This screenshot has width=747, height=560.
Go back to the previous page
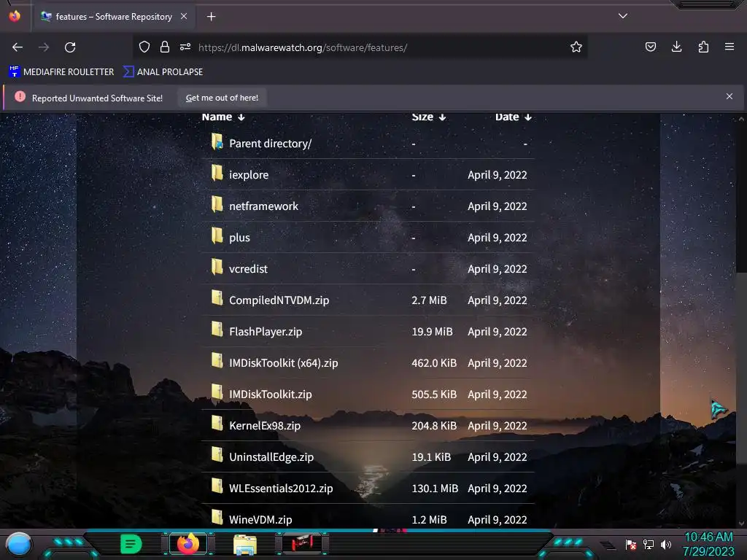(18, 47)
